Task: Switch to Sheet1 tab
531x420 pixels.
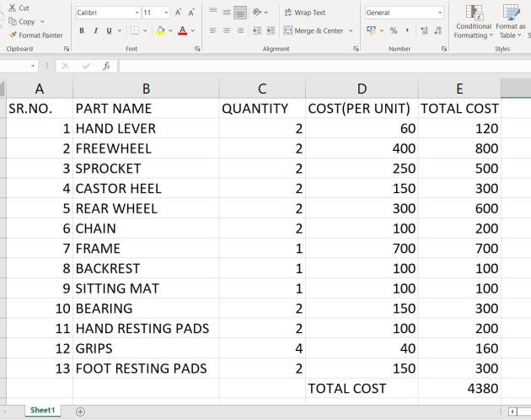Action: [x=42, y=410]
